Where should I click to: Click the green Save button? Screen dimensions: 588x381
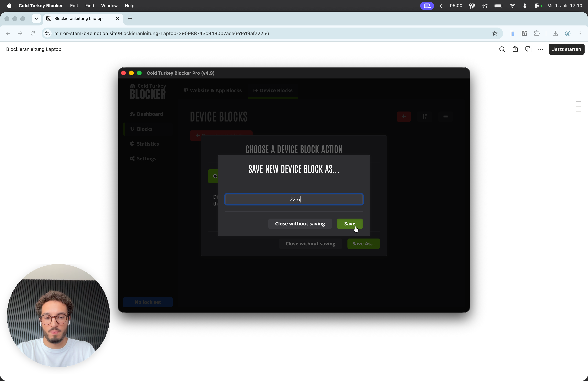point(350,224)
